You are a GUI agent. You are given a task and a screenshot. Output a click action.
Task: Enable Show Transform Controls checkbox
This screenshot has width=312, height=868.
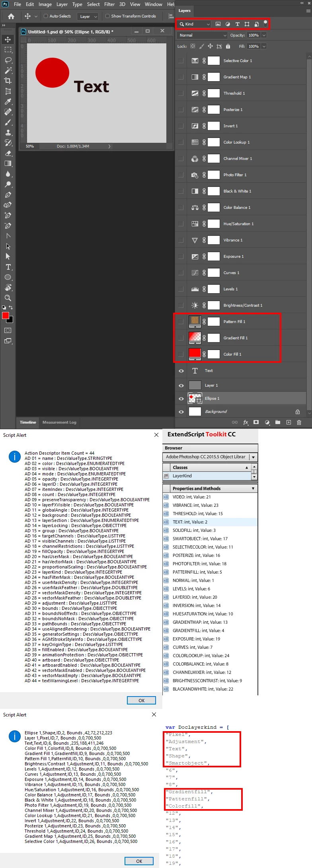point(107,16)
